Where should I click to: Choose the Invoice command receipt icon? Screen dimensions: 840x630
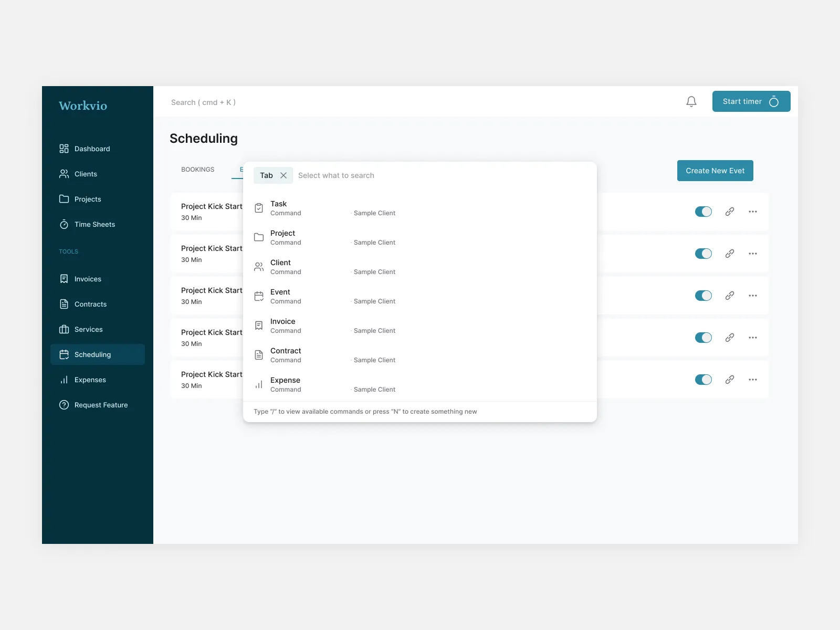tap(259, 325)
